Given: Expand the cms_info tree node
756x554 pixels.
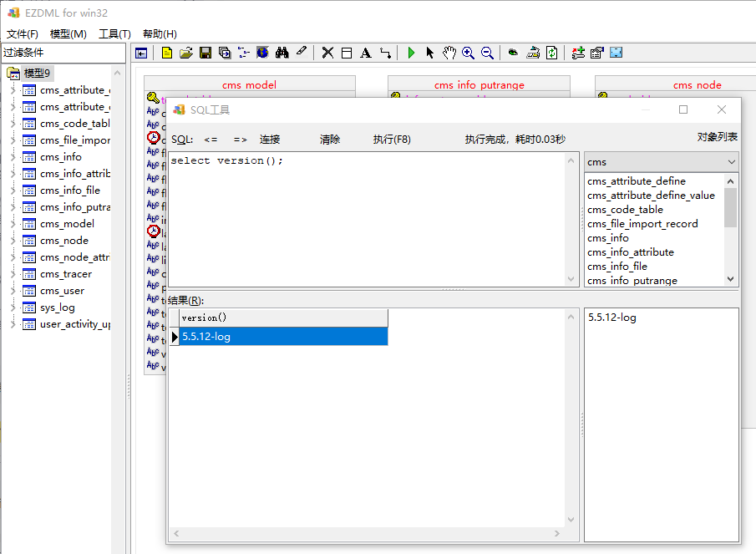Looking at the screenshot, I should [x=13, y=157].
